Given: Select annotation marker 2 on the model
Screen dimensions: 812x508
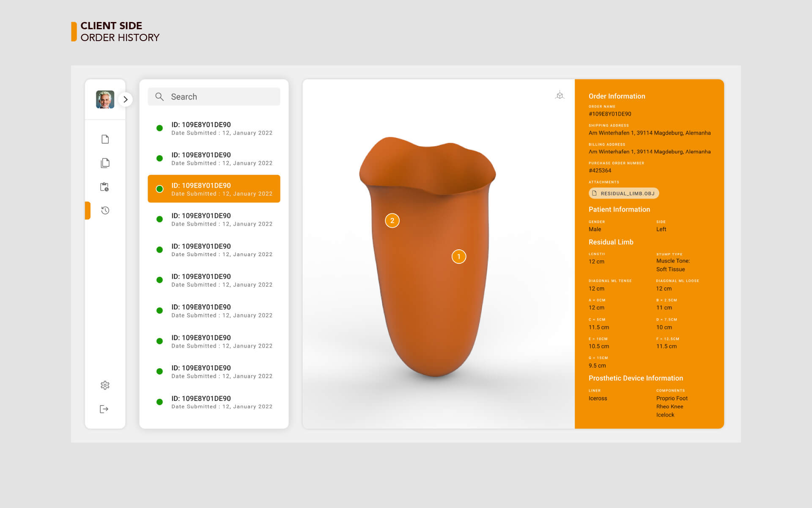Looking at the screenshot, I should pyautogui.click(x=392, y=221).
